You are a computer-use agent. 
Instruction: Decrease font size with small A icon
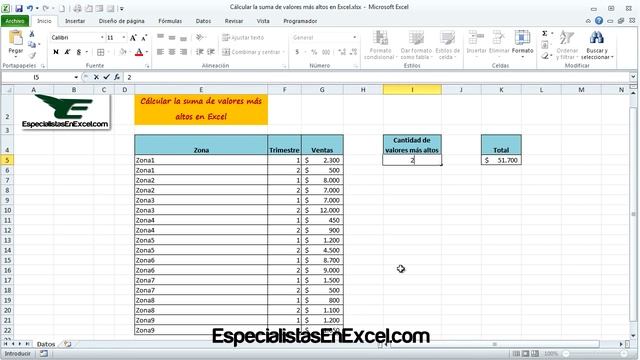(144, 38)
